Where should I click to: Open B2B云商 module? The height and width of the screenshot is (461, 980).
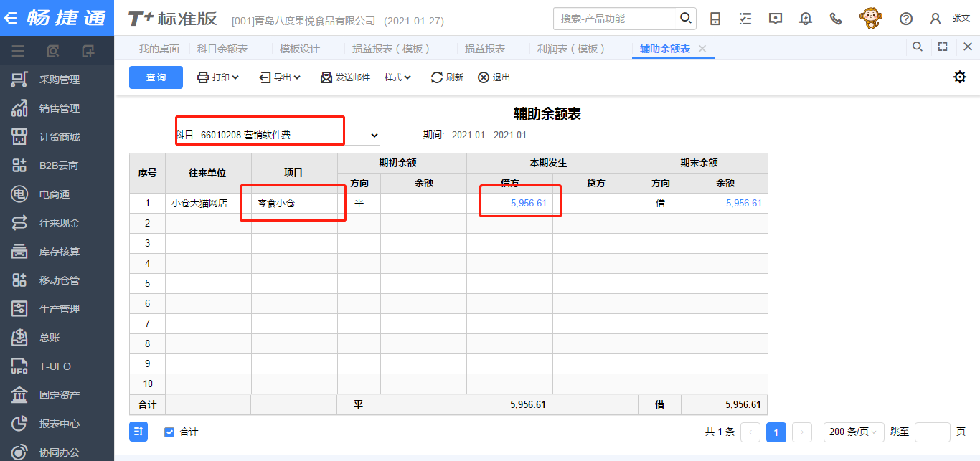[x=57, y=166]
